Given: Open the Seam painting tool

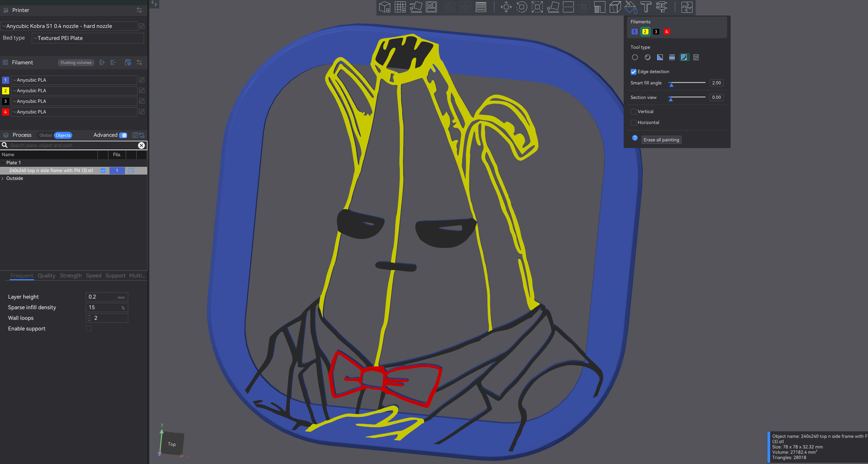Looking at the screenshot, I should coord(615,7).
